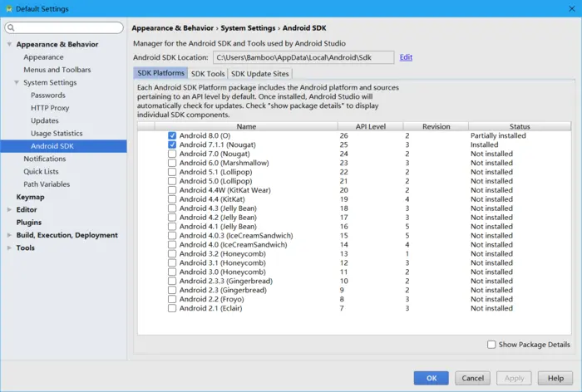Check Android 3.2 (Honeycomb) checkbox
This screenshot has height=392, width=582.
172,253
